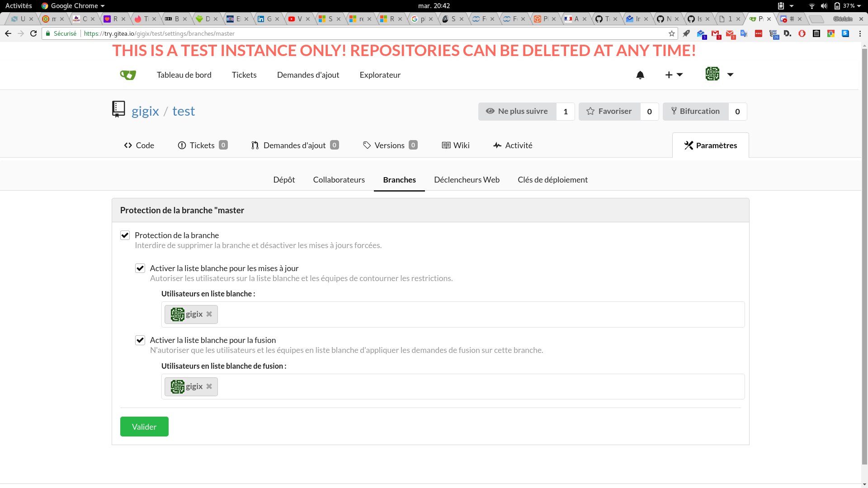Switch to Déclencheurs Web settings tab
The width and height of the screenshot is (868, 488).
click(467, 180)
